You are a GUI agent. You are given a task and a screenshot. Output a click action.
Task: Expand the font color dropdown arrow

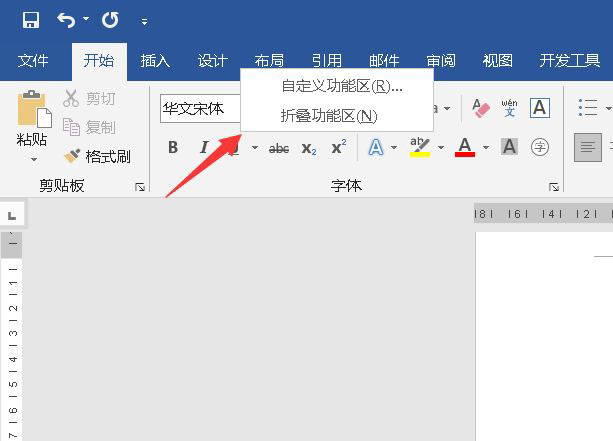(x=486, y=147)
